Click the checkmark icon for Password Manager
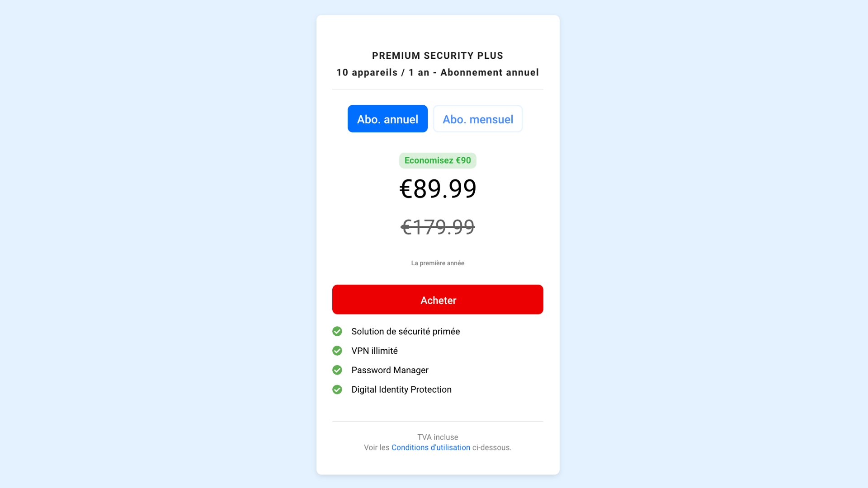The height and width of the screenshot is (488, 868). pyautogui.click(x=337, y=370)
